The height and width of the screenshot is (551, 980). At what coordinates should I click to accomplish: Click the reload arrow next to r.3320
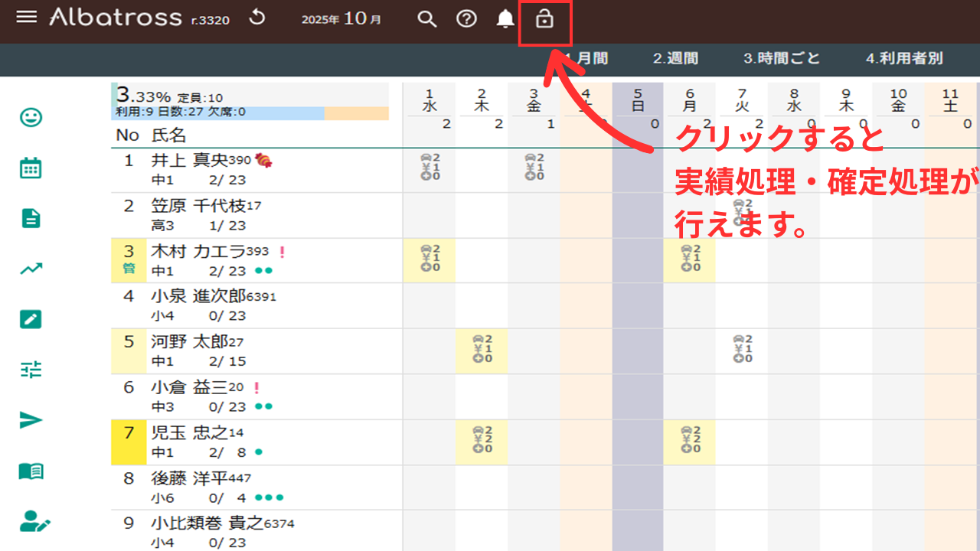pos(257,18)
